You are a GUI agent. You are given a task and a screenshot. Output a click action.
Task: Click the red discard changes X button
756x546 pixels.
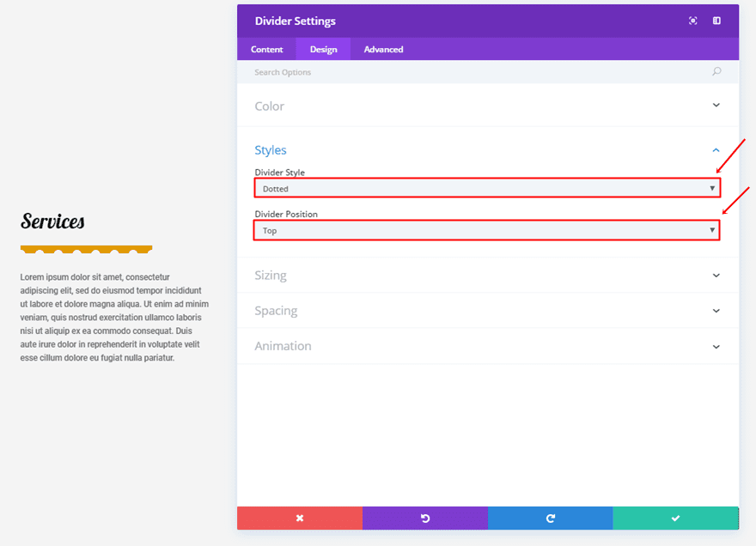pyautogui.click(x=299, y=518)
